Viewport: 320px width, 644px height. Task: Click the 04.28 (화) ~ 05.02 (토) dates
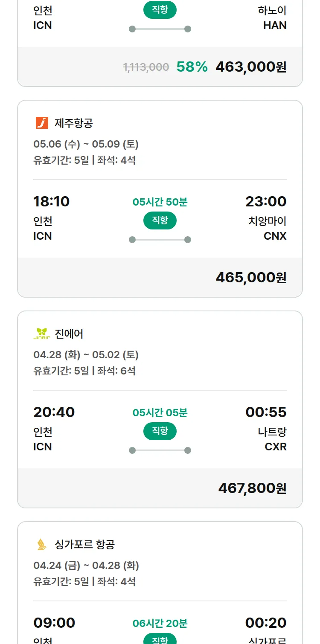click(86, 355)
